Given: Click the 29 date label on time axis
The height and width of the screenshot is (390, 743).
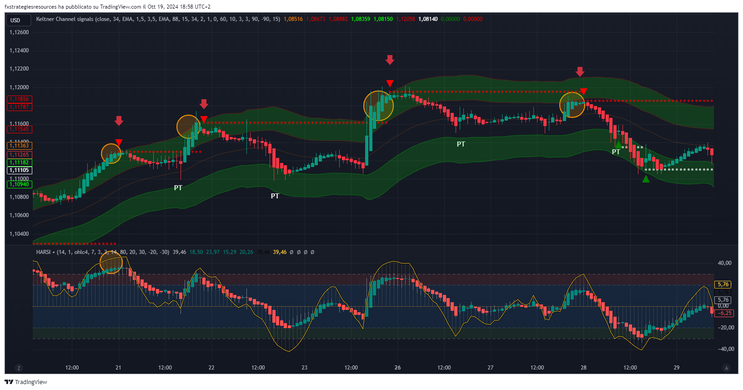Looking at the screenshot, I should click(676, 368).
